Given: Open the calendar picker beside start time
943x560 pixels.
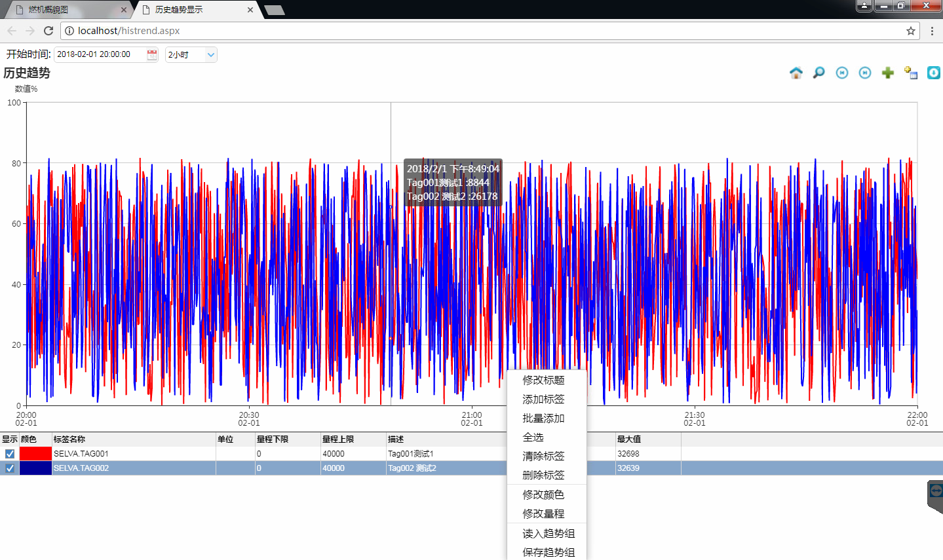Looking at the screenshot, I should 152,54.
